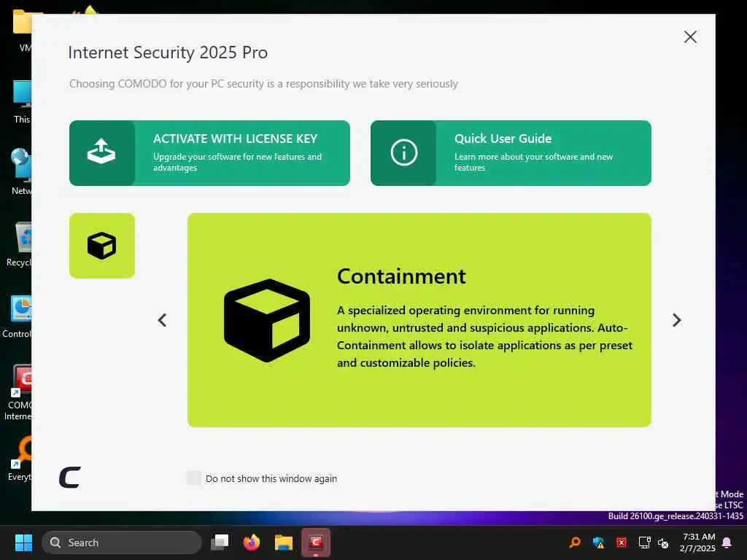Click the Comodo C logo
747x560 pixels.
point(70,477)
